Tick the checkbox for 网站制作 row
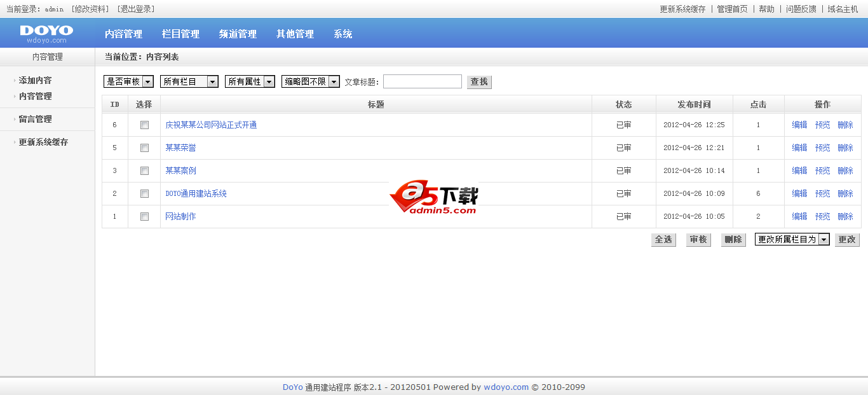Viewport: 868px width, 395px height. tap(144, 217)
